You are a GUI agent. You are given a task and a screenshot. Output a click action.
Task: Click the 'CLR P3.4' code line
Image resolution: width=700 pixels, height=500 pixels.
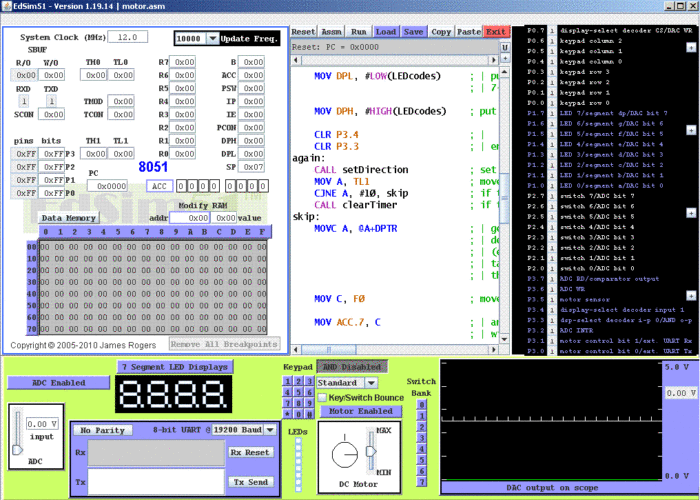click(336, 134)
